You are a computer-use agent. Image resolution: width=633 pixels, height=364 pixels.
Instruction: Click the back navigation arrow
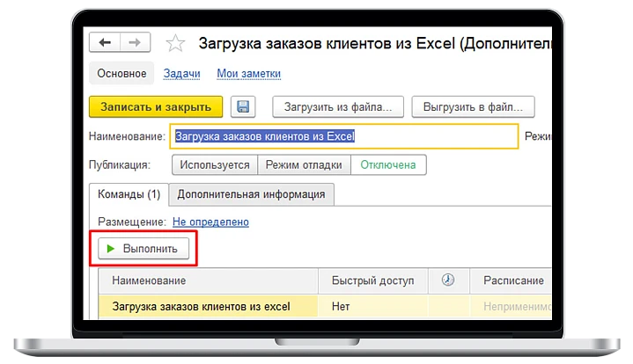click(x=105, y=43)
